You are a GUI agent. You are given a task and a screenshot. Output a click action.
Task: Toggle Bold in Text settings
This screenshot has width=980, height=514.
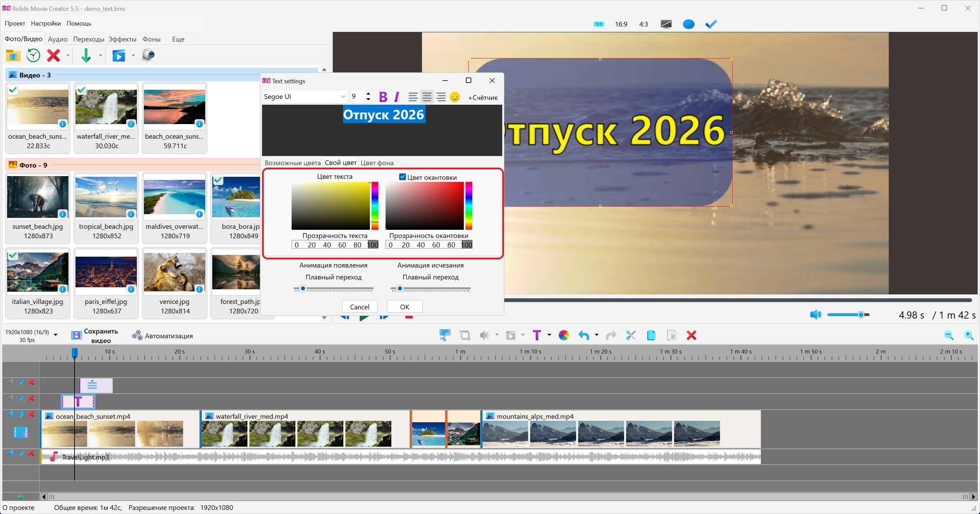point(383,97)
